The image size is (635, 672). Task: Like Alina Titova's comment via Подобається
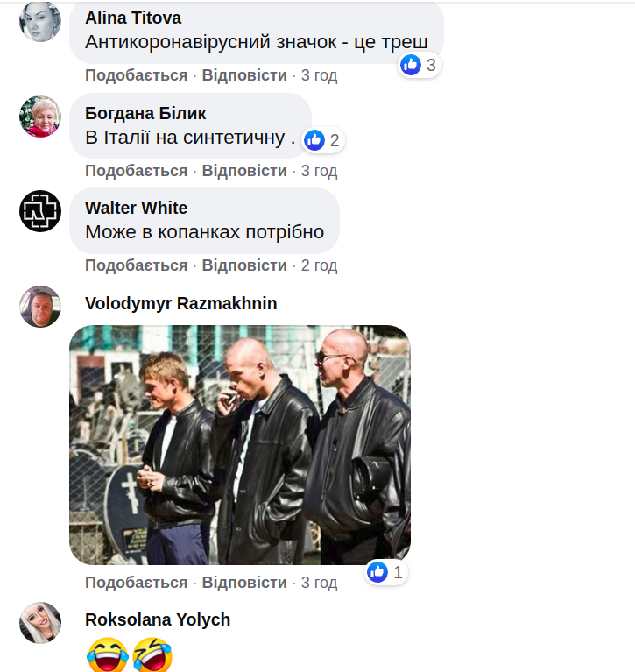pyautogui.click(x=137, y=75)
